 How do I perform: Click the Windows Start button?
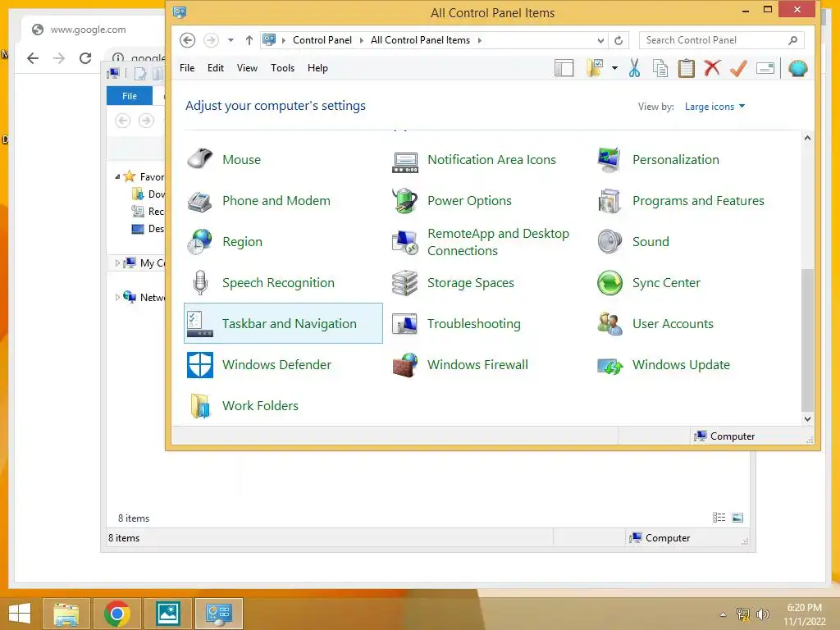click(x=20, y=614)
